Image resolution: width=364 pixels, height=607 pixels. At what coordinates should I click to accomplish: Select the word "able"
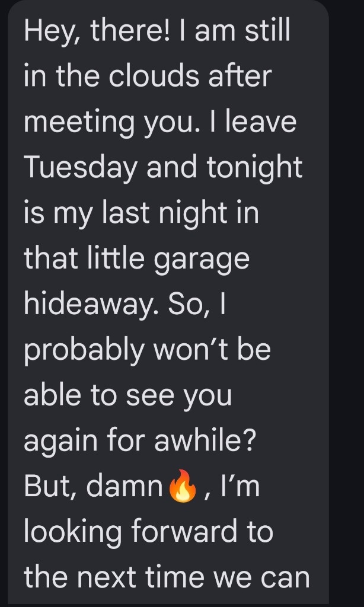[x=50, y=396]
